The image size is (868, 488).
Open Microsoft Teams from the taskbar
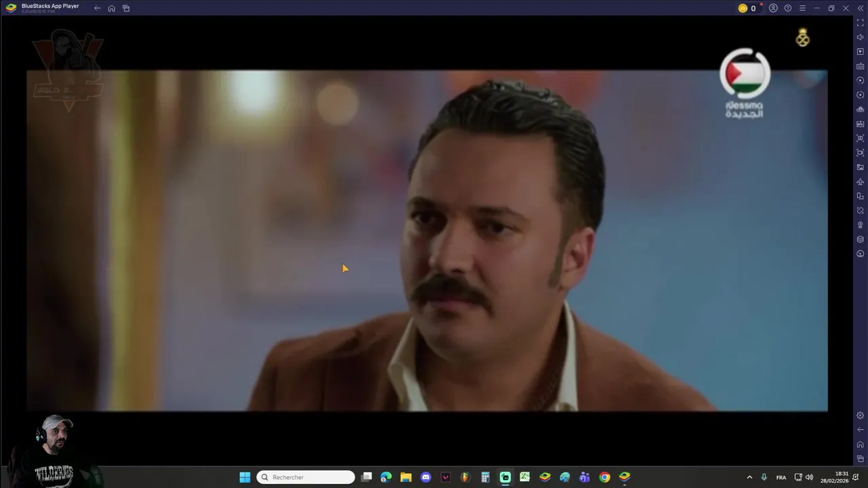(585, 477)
